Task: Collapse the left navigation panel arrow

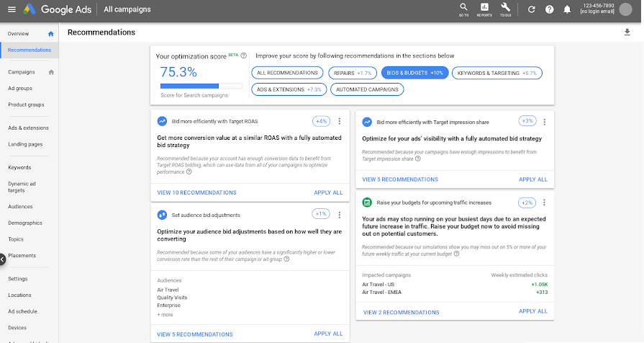Action: click(x=2, y=259)
